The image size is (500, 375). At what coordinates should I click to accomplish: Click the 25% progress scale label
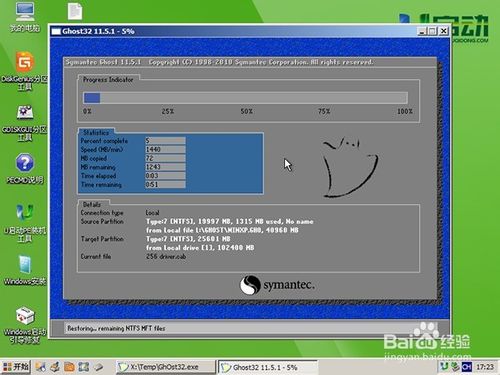pyautogui.click(x=168, y=111)
